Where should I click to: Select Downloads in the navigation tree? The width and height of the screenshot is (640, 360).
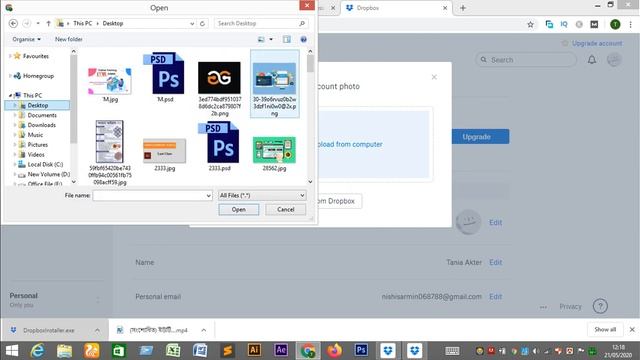tap(42, 125)
